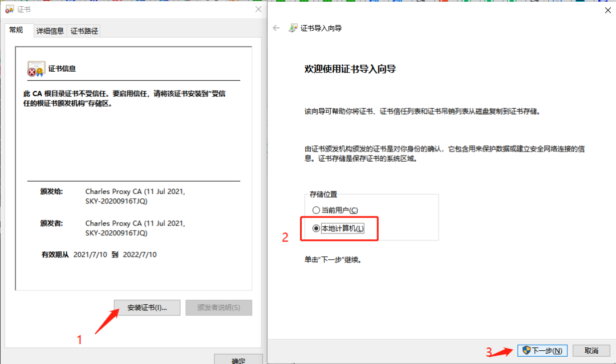616x364 pixels.
Task: Close the certificate import wizard window
Action: [608, 10]
